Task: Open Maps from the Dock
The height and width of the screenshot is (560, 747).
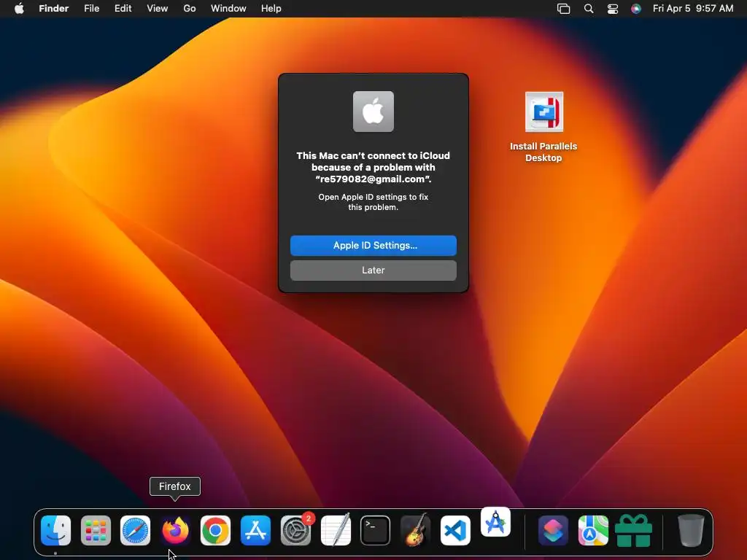Action: point(593,530)
